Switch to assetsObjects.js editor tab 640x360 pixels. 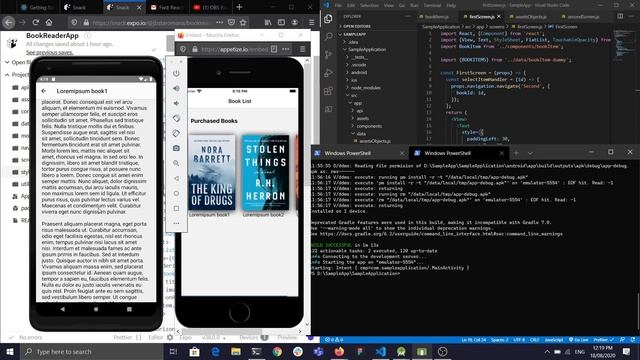click(x=531, y=17)
